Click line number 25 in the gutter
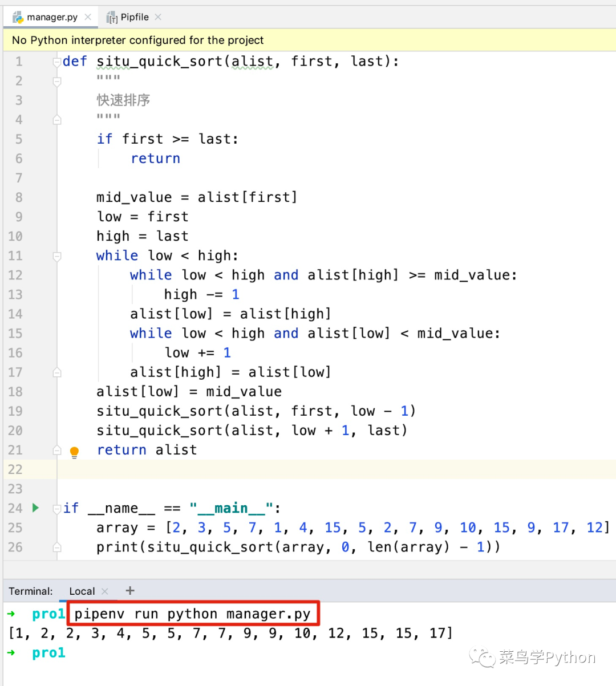The height and width of the screenshot is (686, 616). 15,527
